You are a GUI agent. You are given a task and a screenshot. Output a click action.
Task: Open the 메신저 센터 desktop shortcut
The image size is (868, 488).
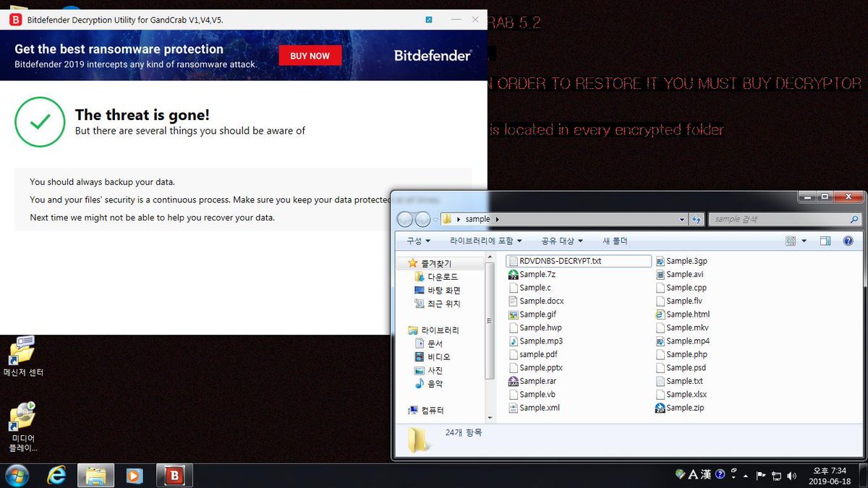tap(22, 356)
